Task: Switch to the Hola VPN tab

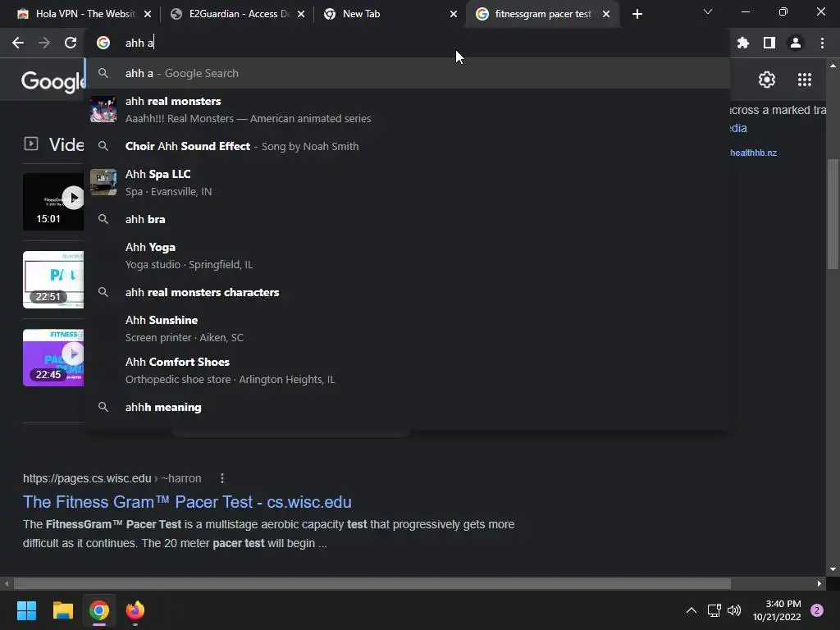Action: point(84,14)
